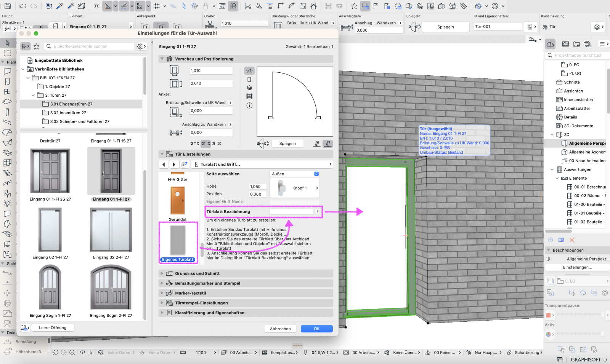Image resolution: width=610 pixels, height=364 pixels.
Task: Click the scissors trim icon
Action: point(248,6)
